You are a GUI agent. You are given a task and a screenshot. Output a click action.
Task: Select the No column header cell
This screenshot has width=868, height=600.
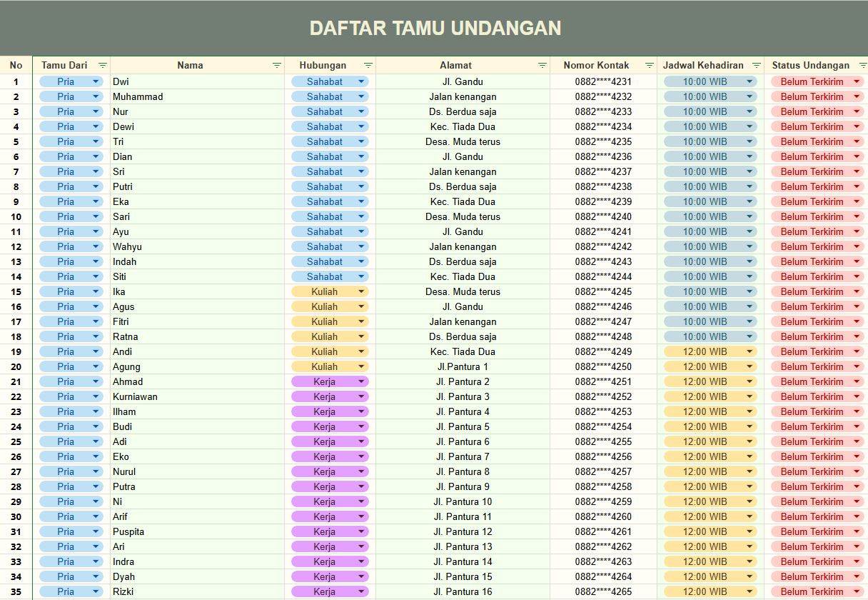point(16,65)
